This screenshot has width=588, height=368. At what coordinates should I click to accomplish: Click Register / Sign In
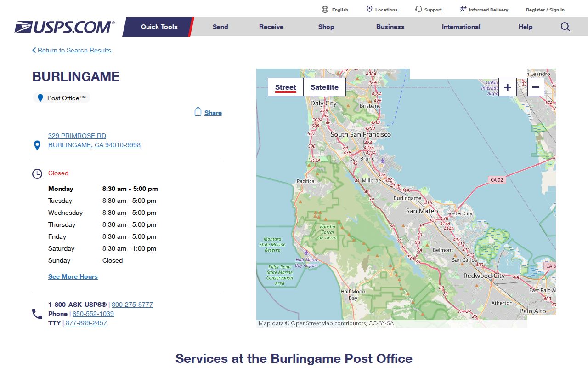pyautogui.click(x=545, y=10)
